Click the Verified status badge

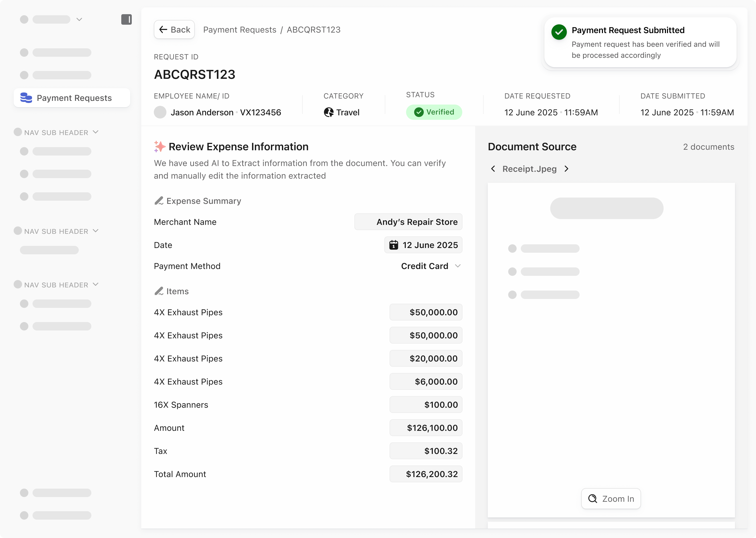(x=434, y=112)
